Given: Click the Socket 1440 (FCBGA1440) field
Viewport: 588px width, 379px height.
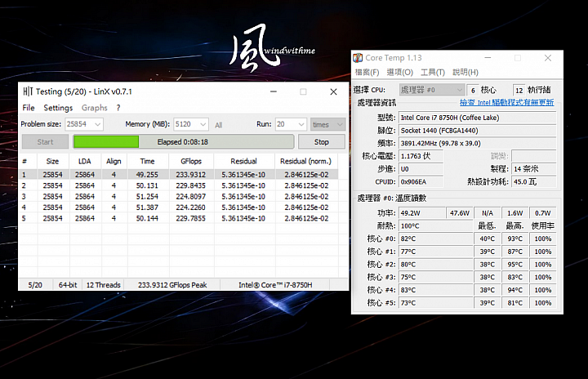Looking at the screenshot, I should (478, 131).
